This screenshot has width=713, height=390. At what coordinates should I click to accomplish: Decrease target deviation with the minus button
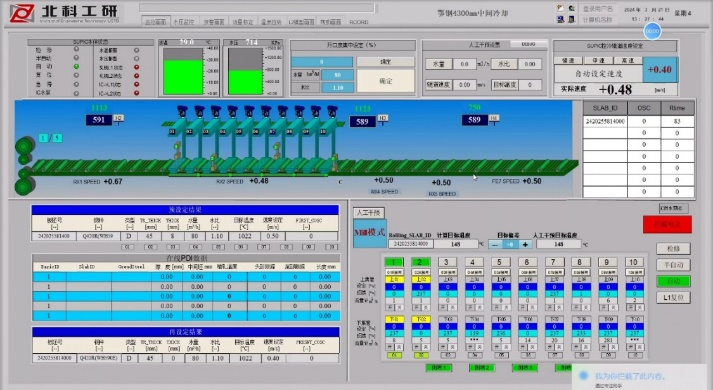[x=495, y=244]
